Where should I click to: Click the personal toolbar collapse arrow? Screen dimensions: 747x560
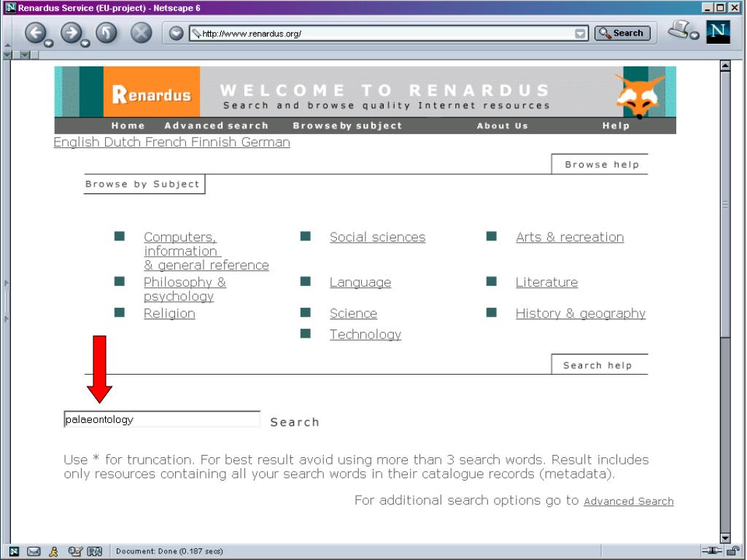[25, 55]
